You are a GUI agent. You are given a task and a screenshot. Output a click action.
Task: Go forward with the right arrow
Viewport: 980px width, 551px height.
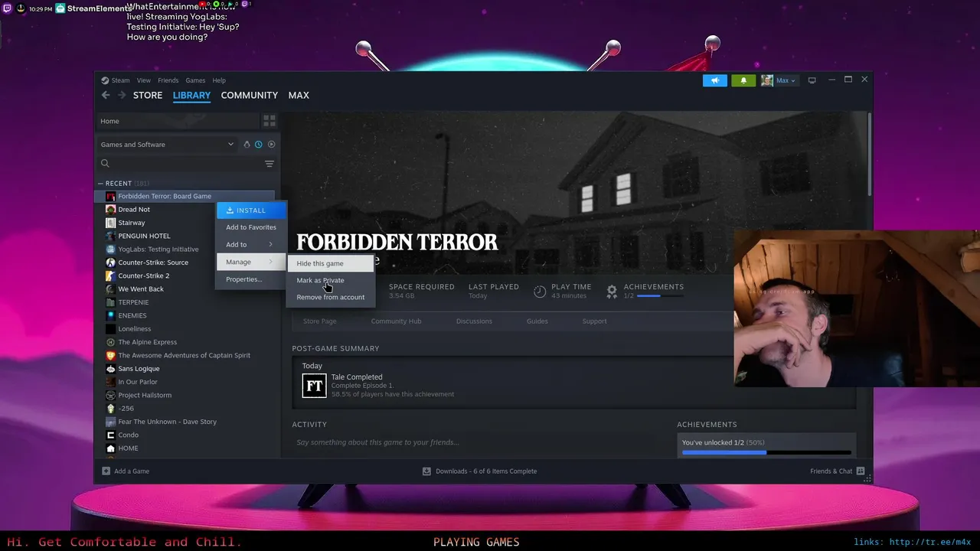(122, 95)
